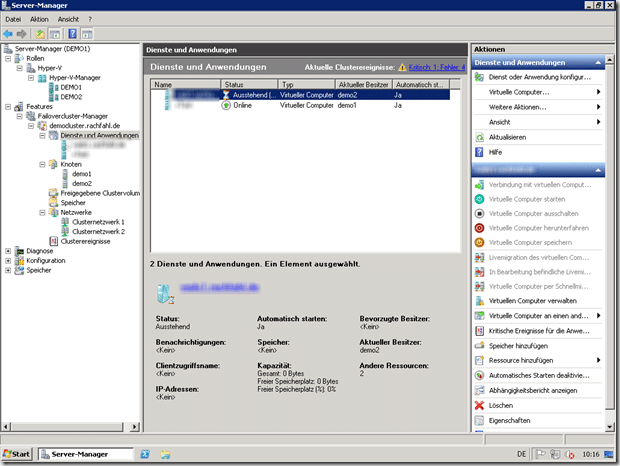Collapse the Rollen tree node
The image size is (620, 466).
[8, 58]
